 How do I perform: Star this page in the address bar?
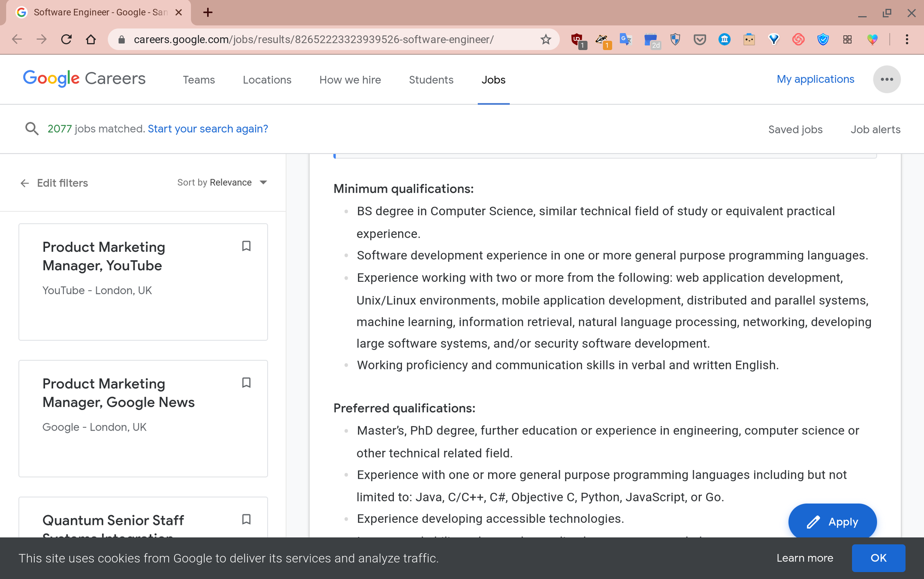click(x=546, y=39)
